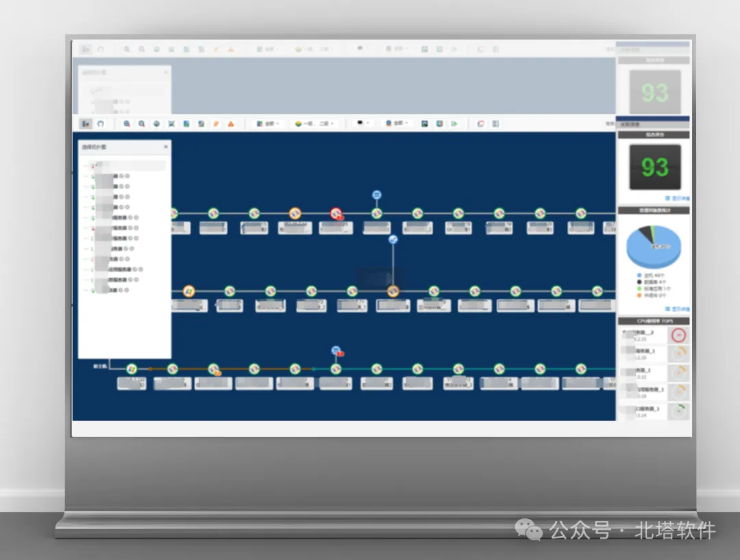This screenshot has width=740, height=560.
Task: Select the blue node with red badge above bottom row
Action: (x=336, y=351)
